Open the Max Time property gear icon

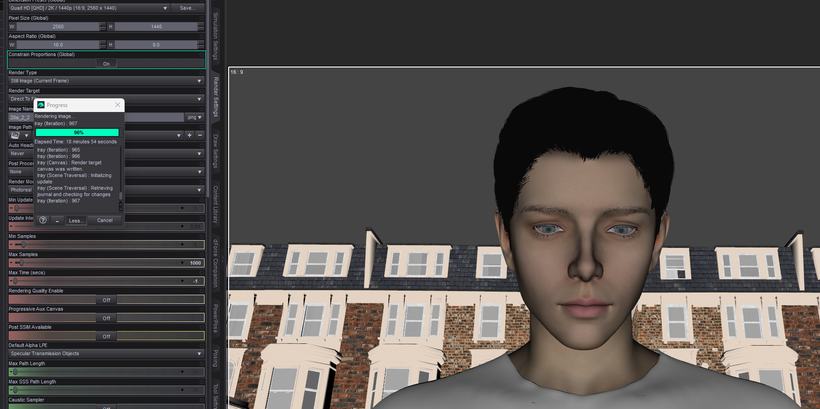202,272
